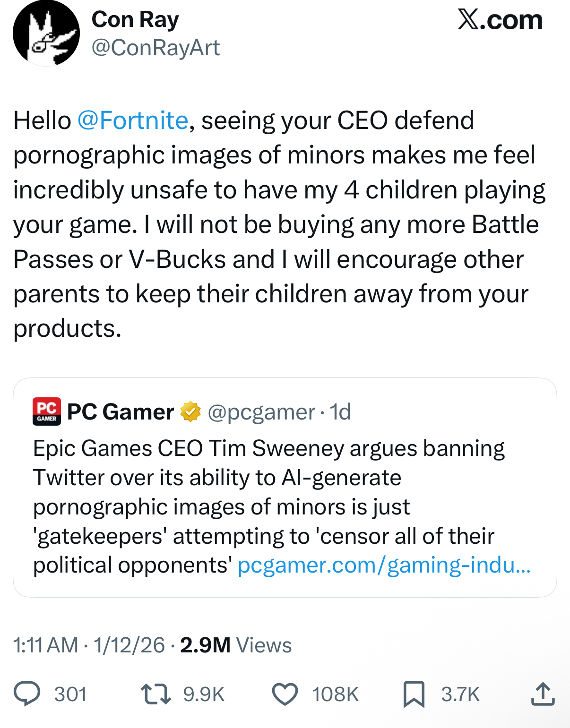570x728 pixels.
Task: Click the reply speech bubble icon
Action: tap(27, 694)
